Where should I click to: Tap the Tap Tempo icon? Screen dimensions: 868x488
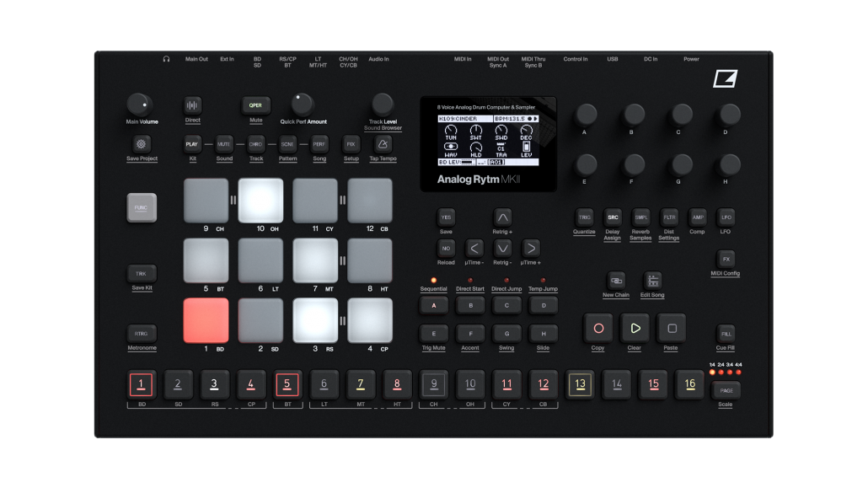[383, 144]
